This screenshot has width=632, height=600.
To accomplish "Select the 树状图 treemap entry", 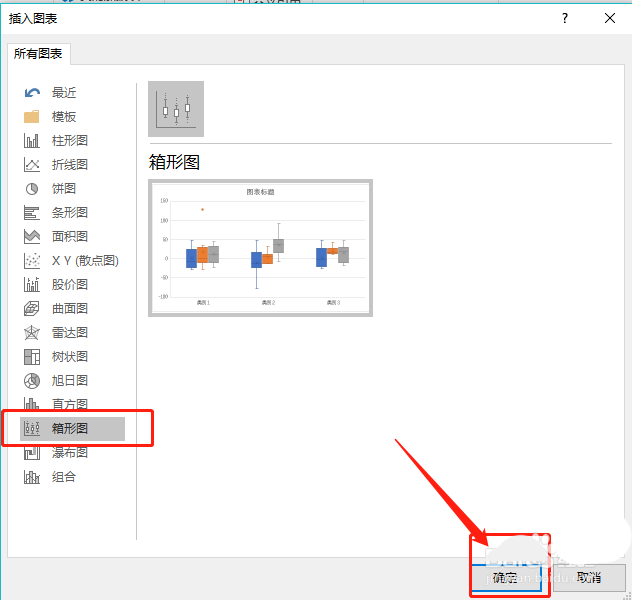I will click(69, 357).
